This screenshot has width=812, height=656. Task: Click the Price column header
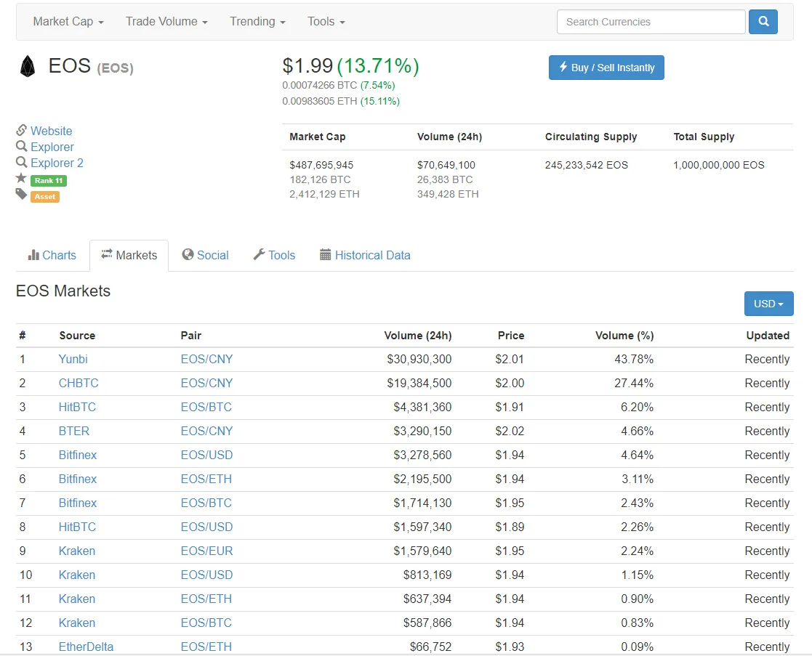click(511, 335)
